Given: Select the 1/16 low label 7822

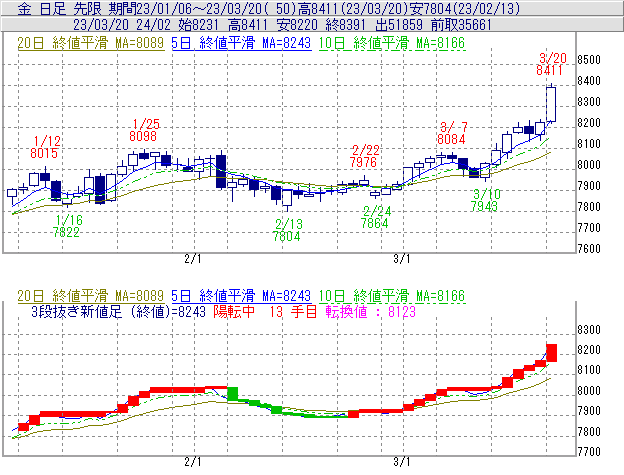Looking at the screenshot, I should (68, 232).
